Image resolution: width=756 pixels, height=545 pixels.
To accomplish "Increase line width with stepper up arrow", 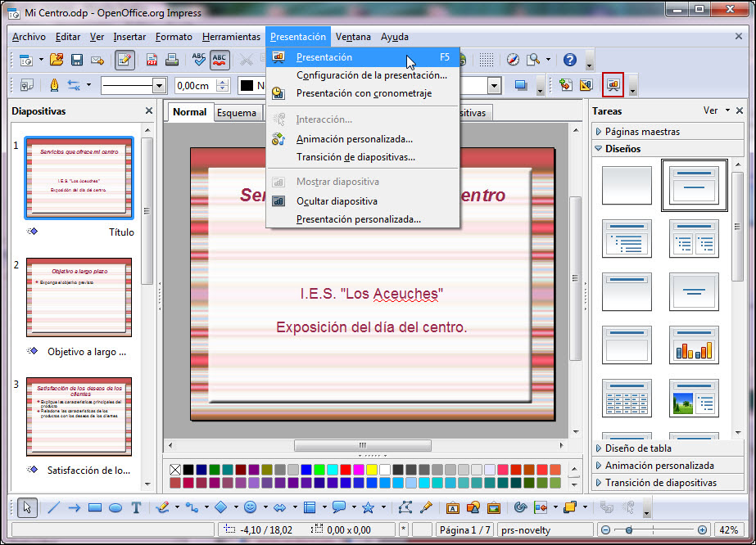I will (223, 82).
